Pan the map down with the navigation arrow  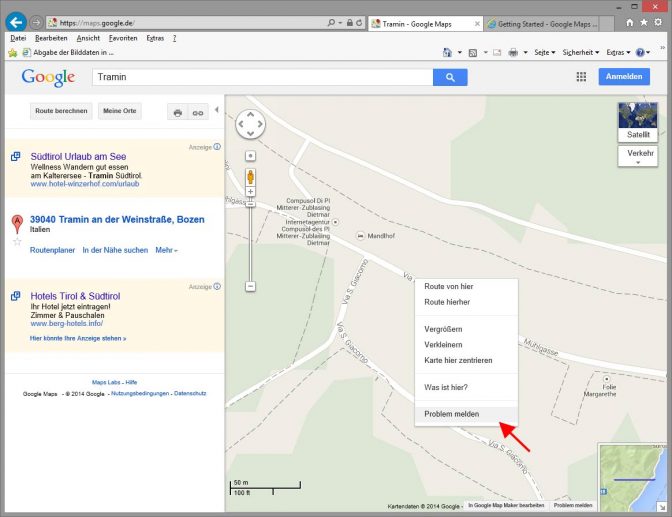tap(250, 133)
